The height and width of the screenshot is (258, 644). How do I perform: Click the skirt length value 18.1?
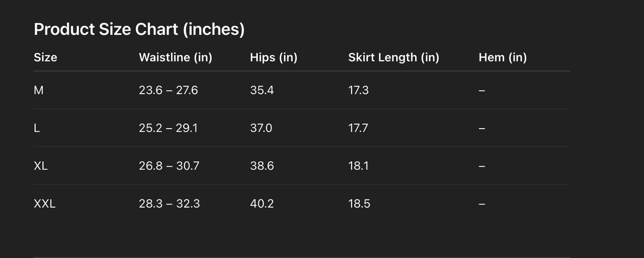coord(358,166)
